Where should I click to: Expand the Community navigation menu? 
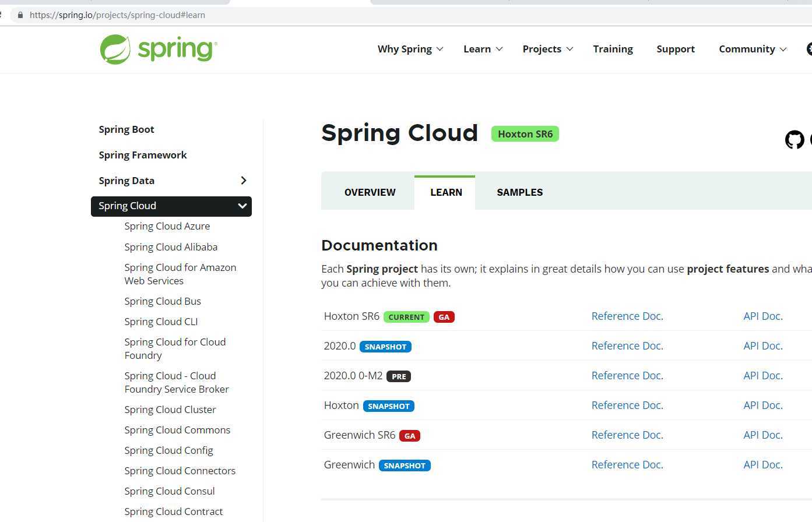coord(753,49)
